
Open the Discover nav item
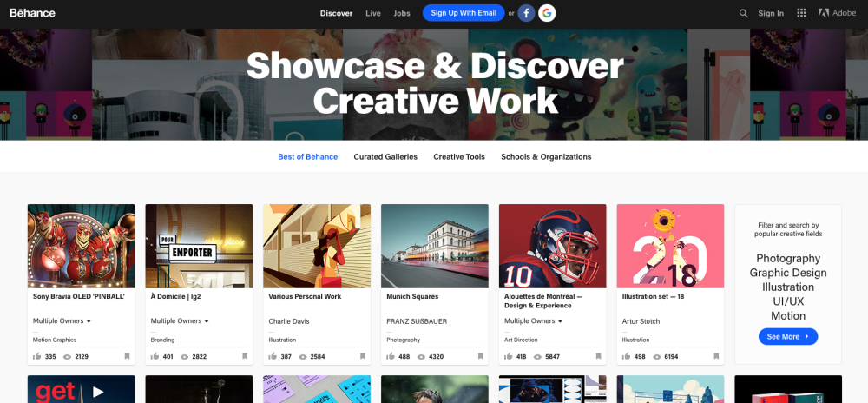point(336,13)
